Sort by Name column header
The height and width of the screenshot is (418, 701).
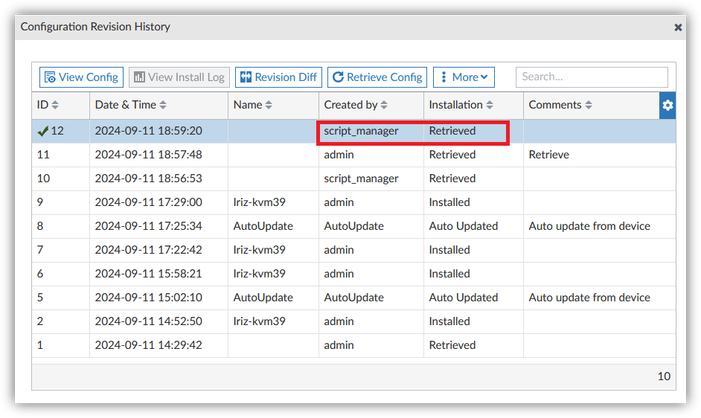coord(253,105)
